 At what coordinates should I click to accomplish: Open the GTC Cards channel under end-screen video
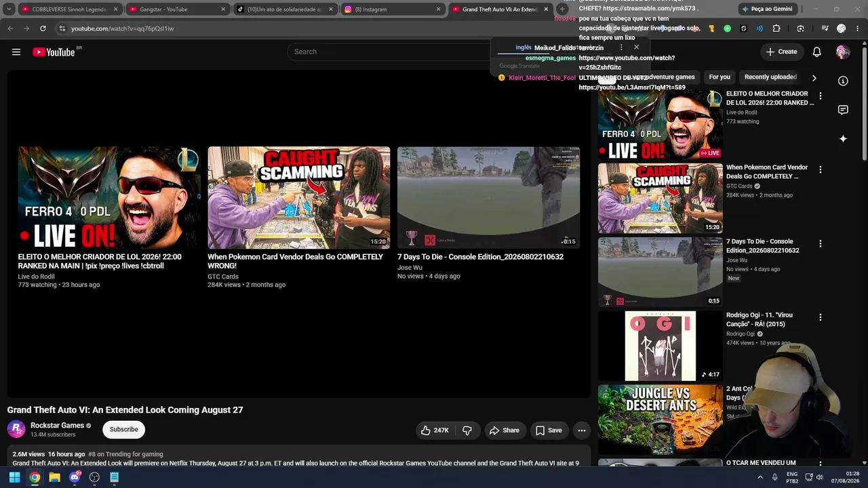[x=223, y=277]
